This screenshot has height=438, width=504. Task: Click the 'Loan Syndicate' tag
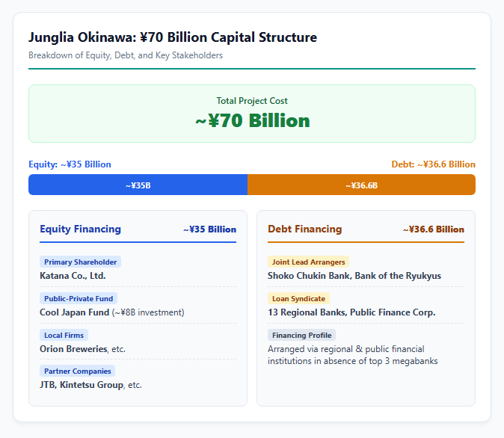(298, 298)
